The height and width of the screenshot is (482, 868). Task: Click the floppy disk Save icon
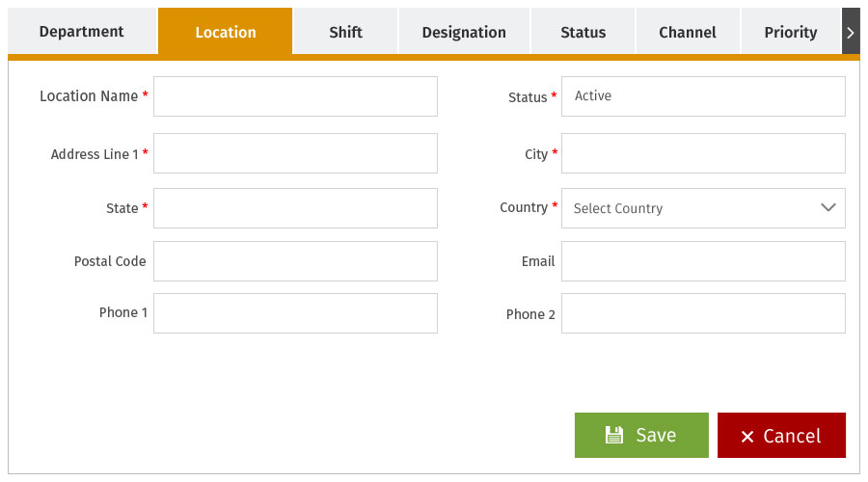click(x=614, y=435)
